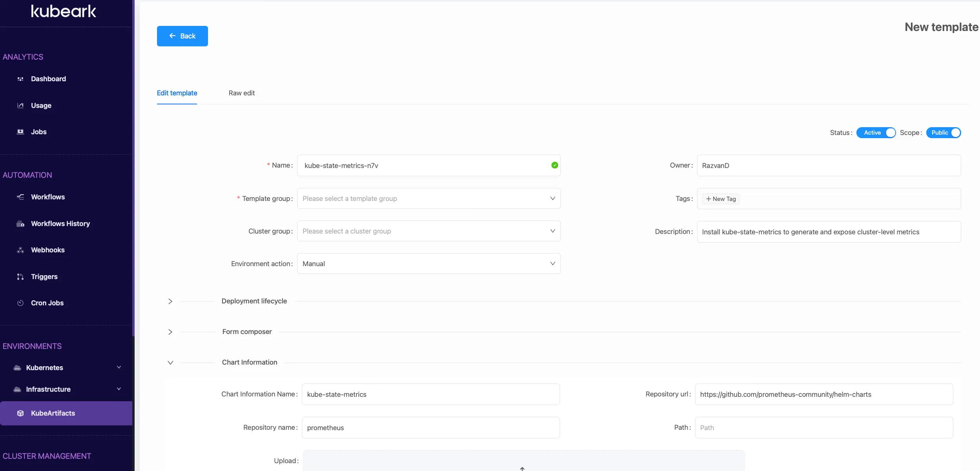Click the Triggers icon

tap(20, 277)
